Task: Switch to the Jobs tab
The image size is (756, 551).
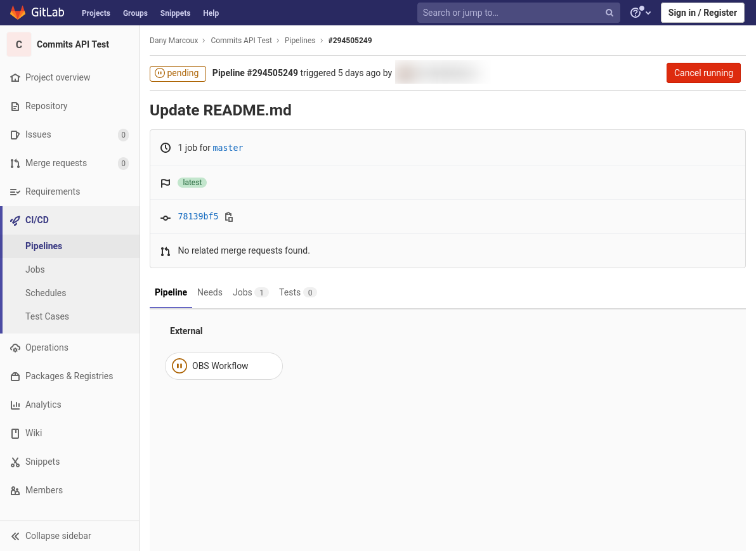Action: (242, 292)
